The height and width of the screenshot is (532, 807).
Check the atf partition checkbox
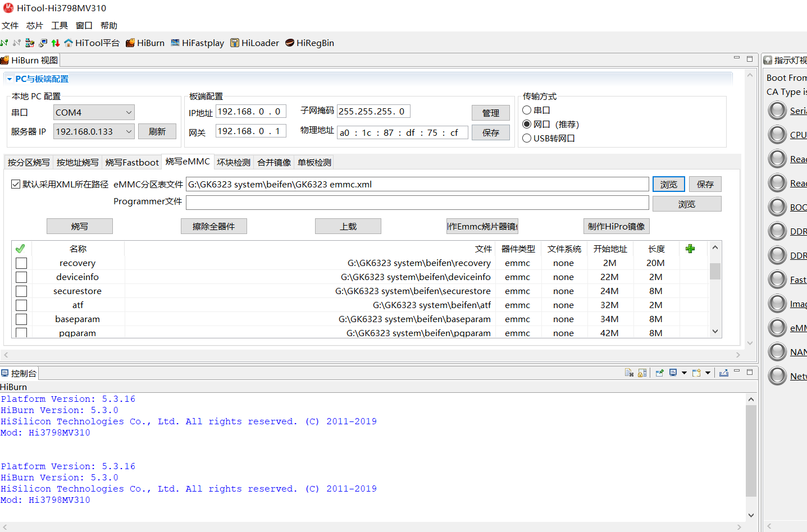(21, 305)
